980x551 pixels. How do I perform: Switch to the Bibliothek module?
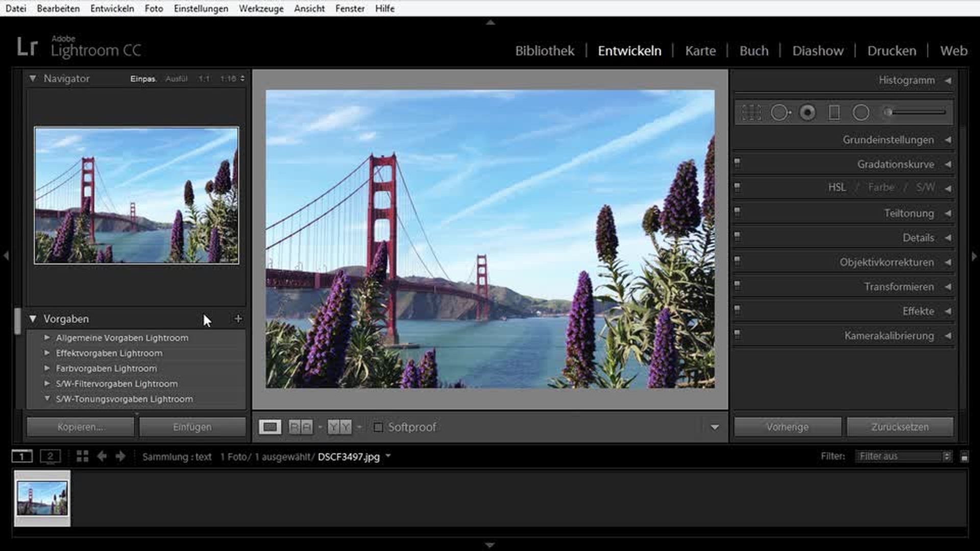point(544,51)
